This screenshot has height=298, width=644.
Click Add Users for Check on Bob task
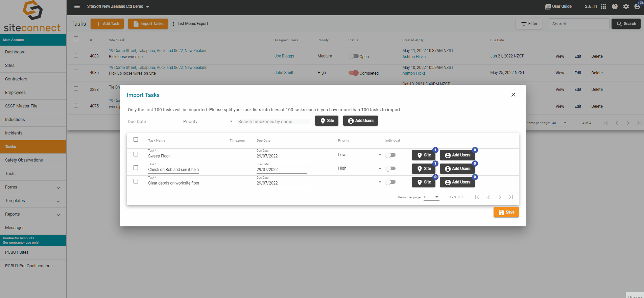[x=457, y=169]
